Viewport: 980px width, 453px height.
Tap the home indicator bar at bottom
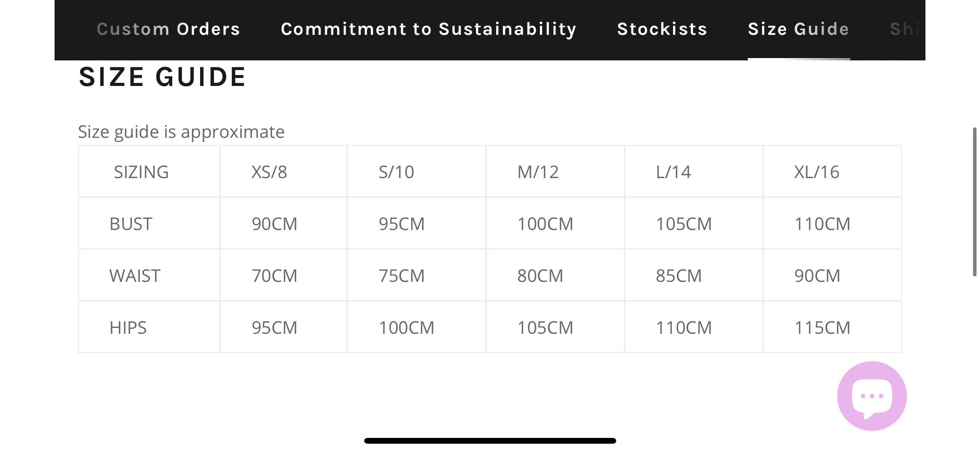click(490, 441)
